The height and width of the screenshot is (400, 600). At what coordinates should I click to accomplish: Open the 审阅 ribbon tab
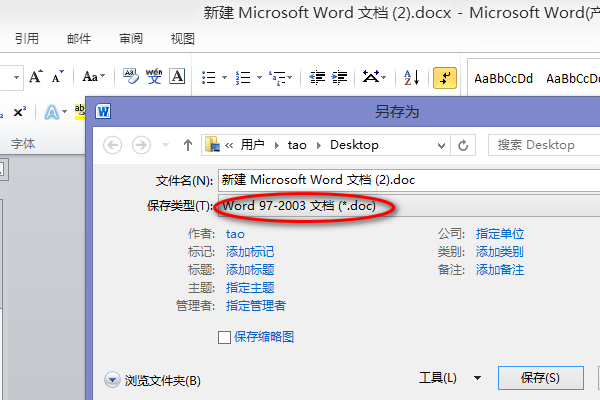tap(131, 39)
